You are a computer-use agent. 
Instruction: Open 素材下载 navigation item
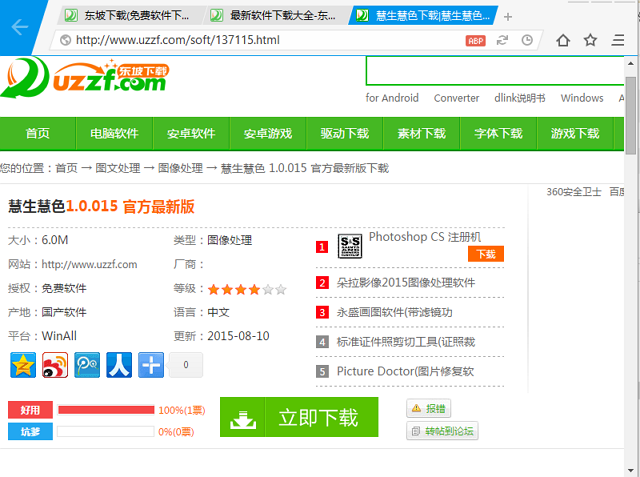point(422,133)
